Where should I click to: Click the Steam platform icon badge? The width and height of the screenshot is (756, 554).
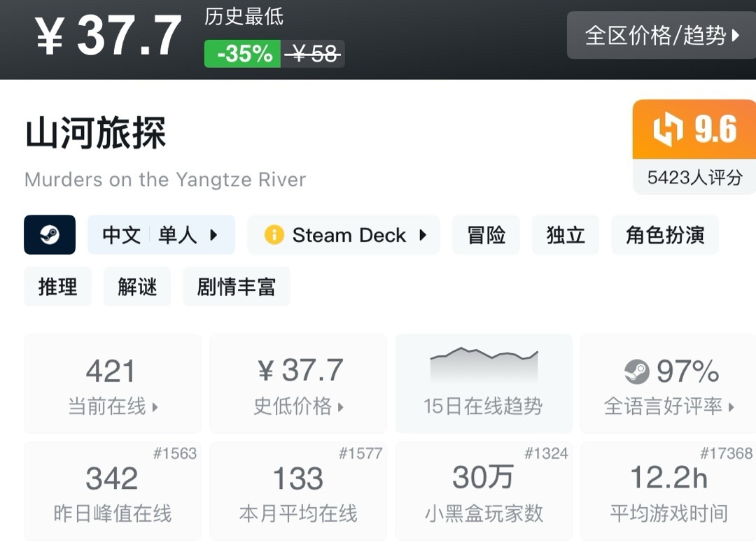[50, 235]
